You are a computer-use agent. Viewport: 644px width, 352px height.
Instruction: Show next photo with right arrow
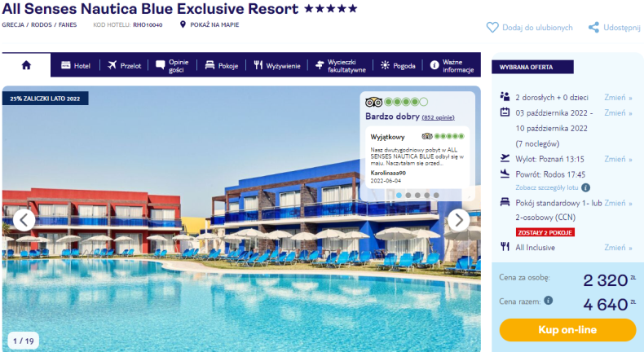(x=458, y=220)
